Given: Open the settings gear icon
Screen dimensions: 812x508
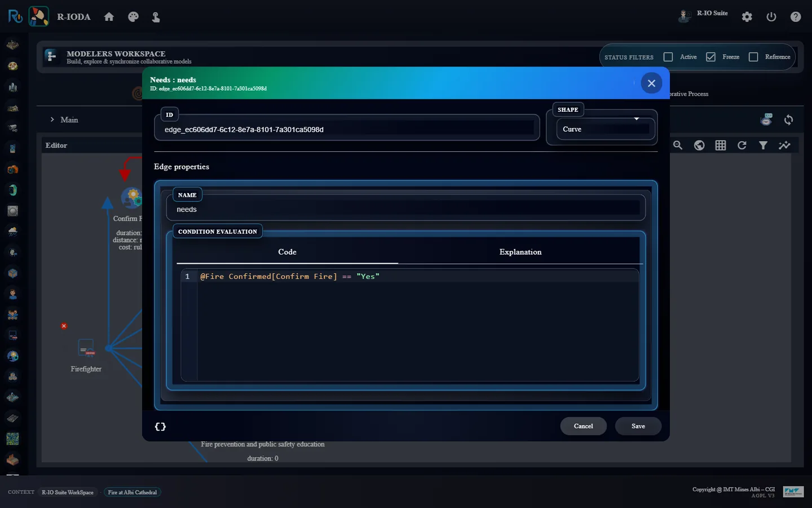Looking at the screenshot, I should pyautogui.click(x=747, y=17).
